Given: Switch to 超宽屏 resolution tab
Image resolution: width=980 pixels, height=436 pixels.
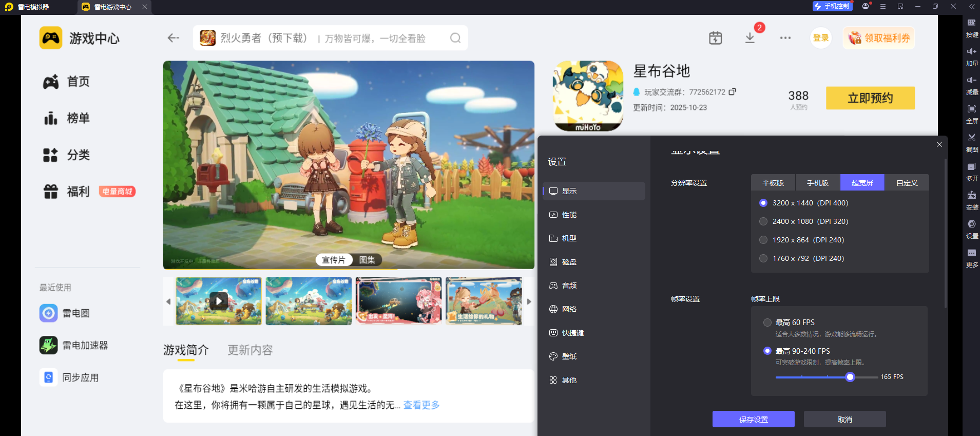Looking at the screenshot, I should (862, 183).
